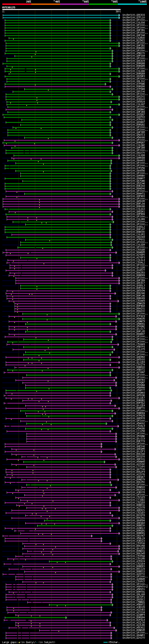This screenshot has height=644, width=149.
Task: Open hit UniRef100_C0LGD6
Action: coord(134,71)
